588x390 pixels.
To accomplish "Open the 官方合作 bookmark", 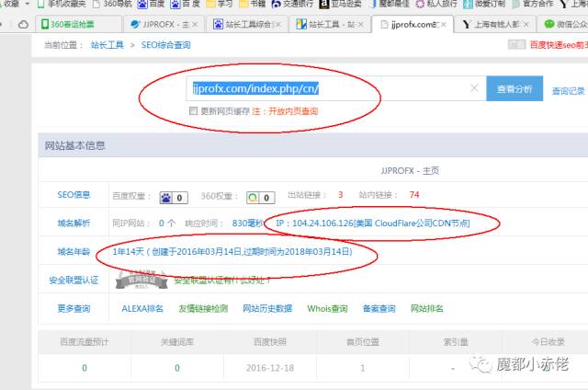I will pos(533,4).
